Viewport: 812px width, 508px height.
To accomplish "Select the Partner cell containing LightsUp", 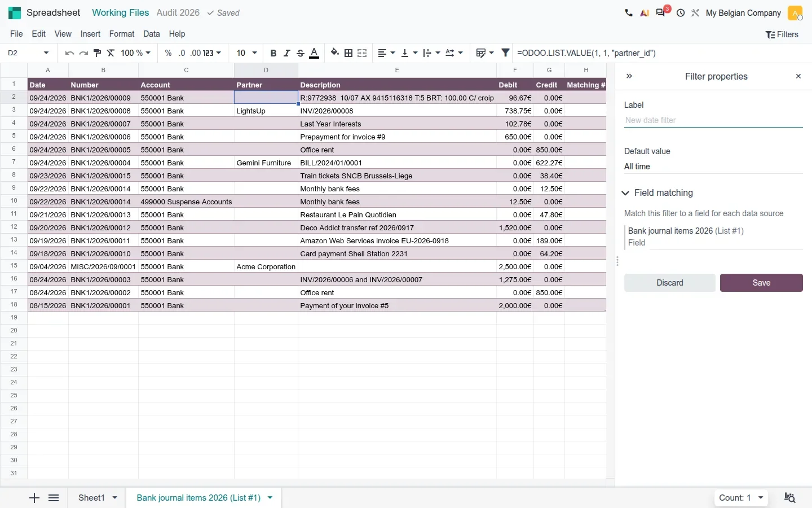I will coord(266,111).
